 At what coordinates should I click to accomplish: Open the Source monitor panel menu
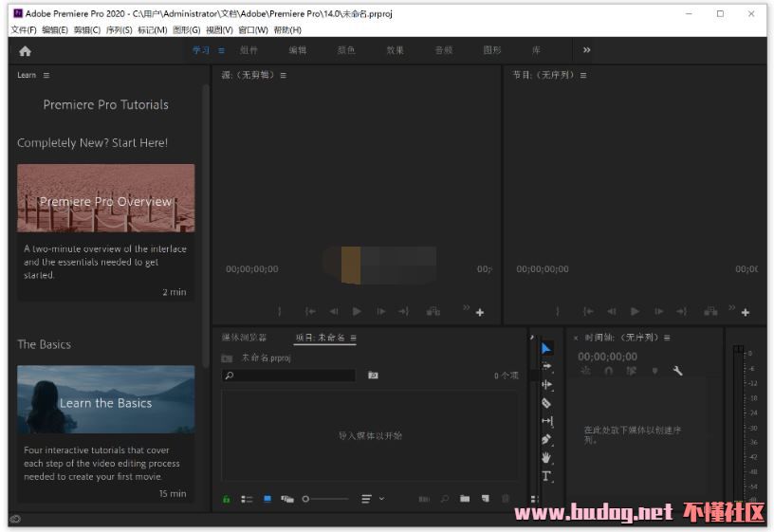283,76
